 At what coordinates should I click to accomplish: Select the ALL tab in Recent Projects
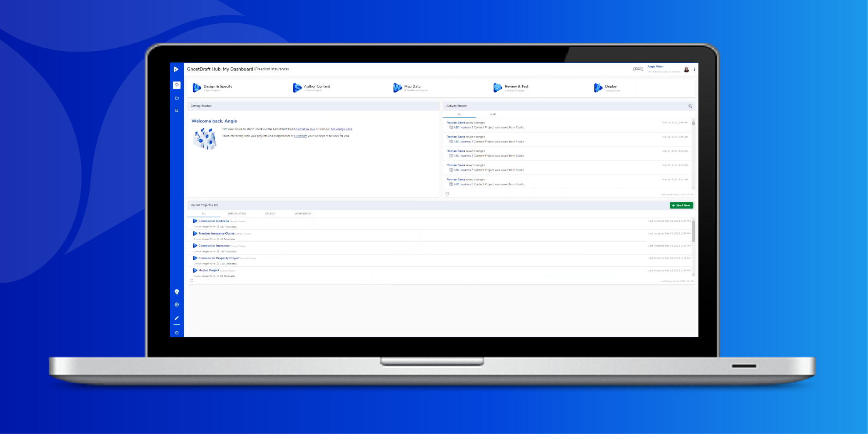(204, 214)
